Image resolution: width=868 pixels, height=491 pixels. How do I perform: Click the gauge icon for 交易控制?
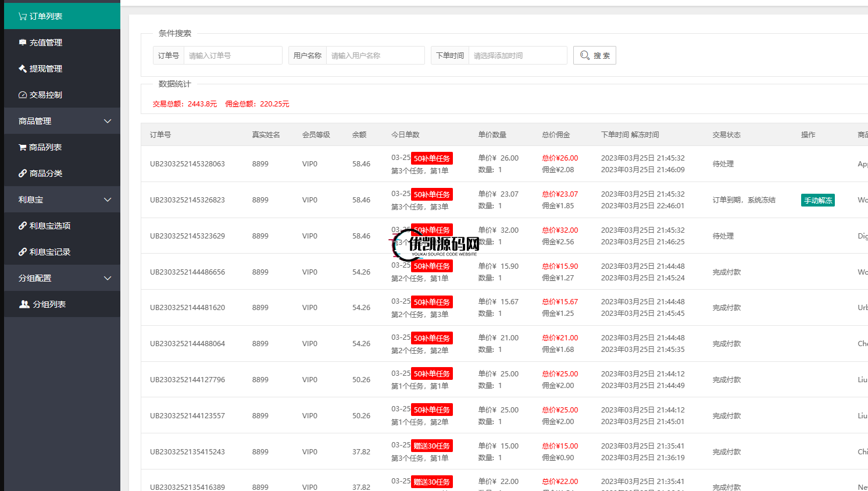click(x=23, y=95)
